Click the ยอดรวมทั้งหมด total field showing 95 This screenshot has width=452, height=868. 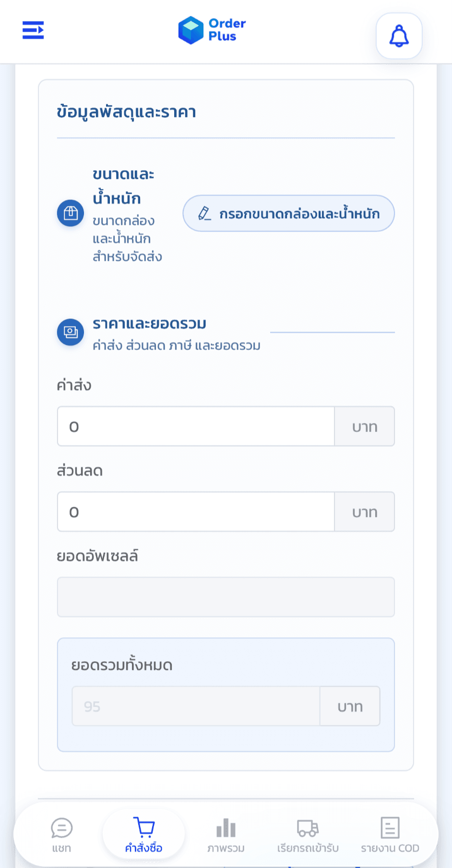[x=196, y=706]
